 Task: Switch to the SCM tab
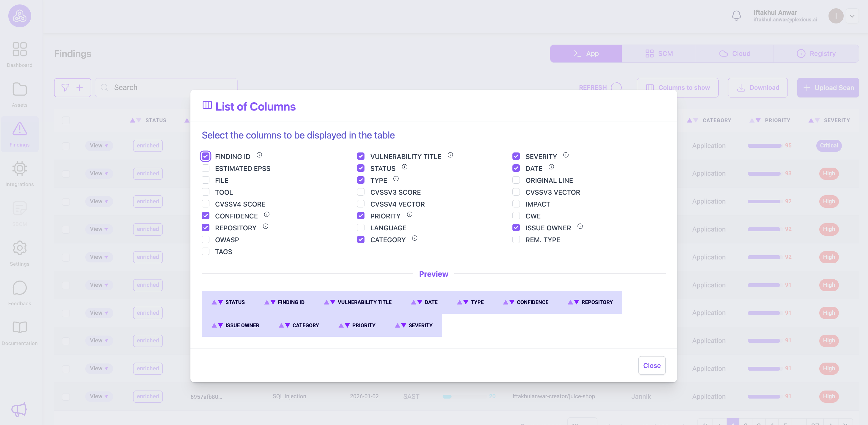[x=658, y=53]
